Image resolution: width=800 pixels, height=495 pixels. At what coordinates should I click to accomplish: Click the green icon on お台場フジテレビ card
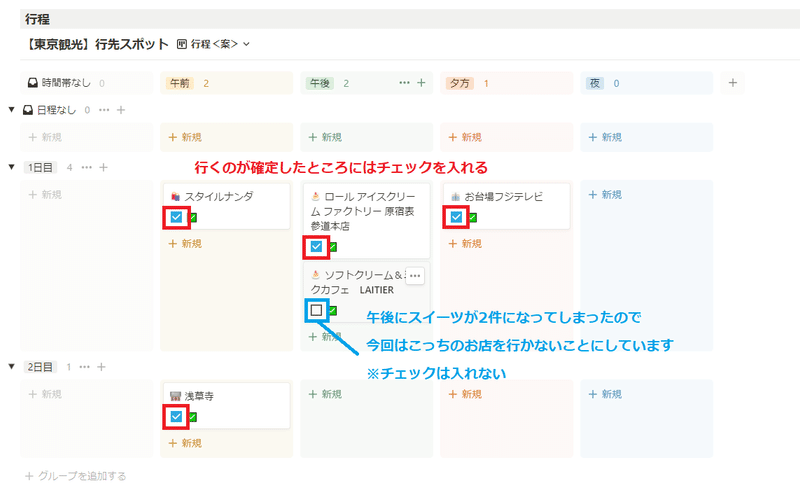pos(473,218)
